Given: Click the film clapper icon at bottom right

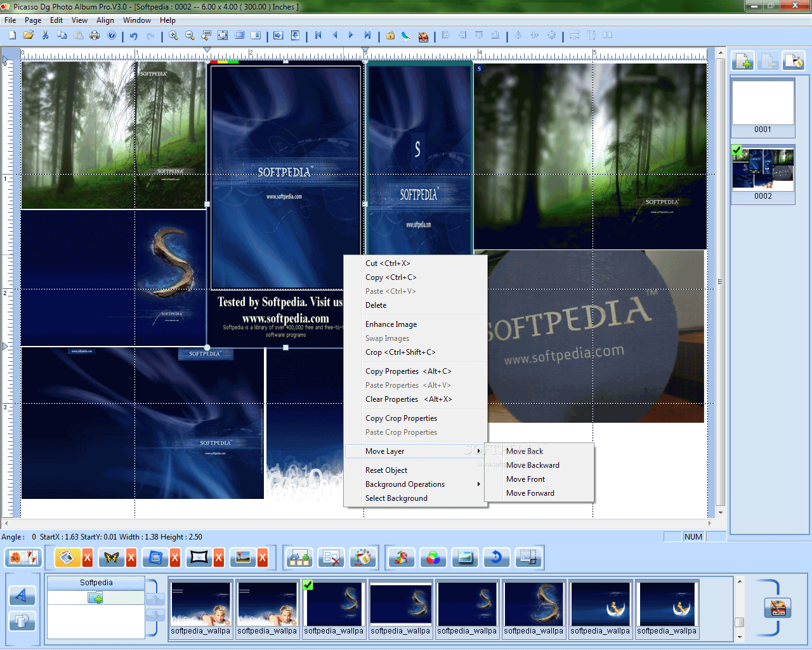Looking at the screenshot, I should click(778, 607).
